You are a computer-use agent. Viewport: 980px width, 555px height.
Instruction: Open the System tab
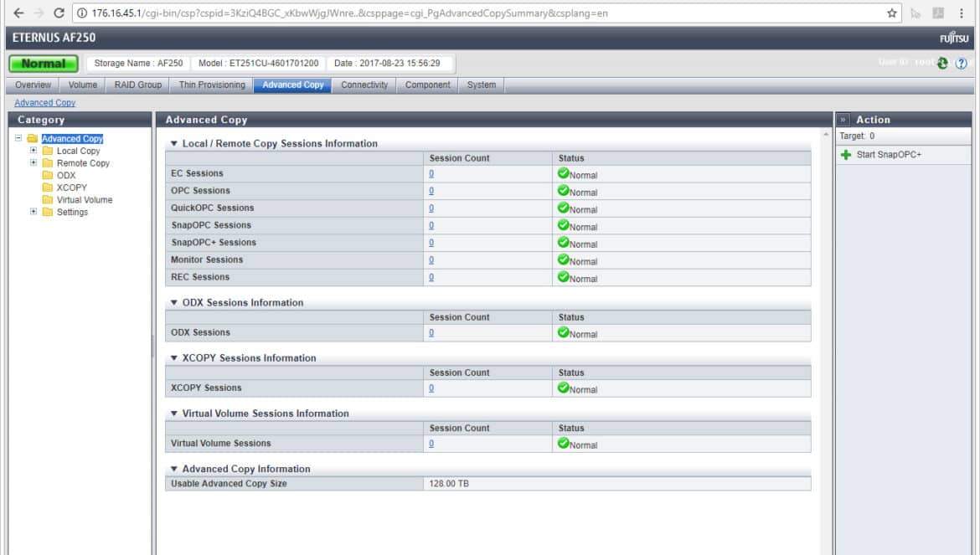pos(482,85)
